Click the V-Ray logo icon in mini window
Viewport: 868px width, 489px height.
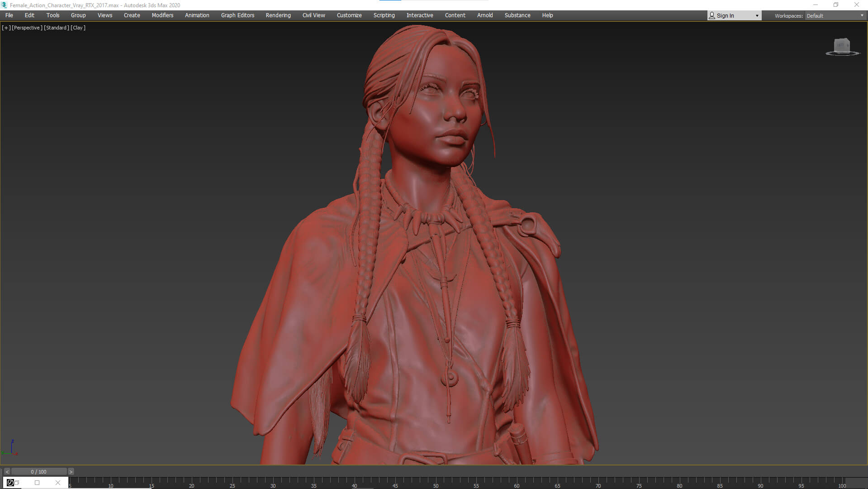pos(10,483)
